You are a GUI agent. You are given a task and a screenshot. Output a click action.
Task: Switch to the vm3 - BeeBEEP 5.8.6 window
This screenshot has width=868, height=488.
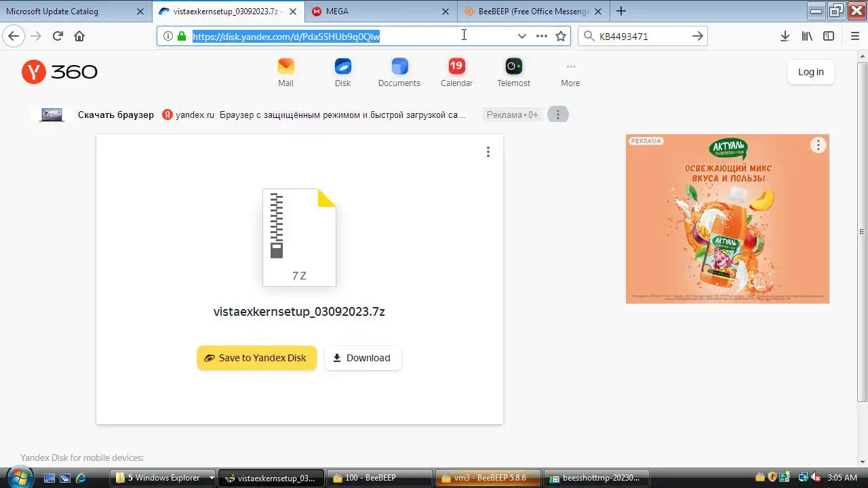(x=488, y=478)
